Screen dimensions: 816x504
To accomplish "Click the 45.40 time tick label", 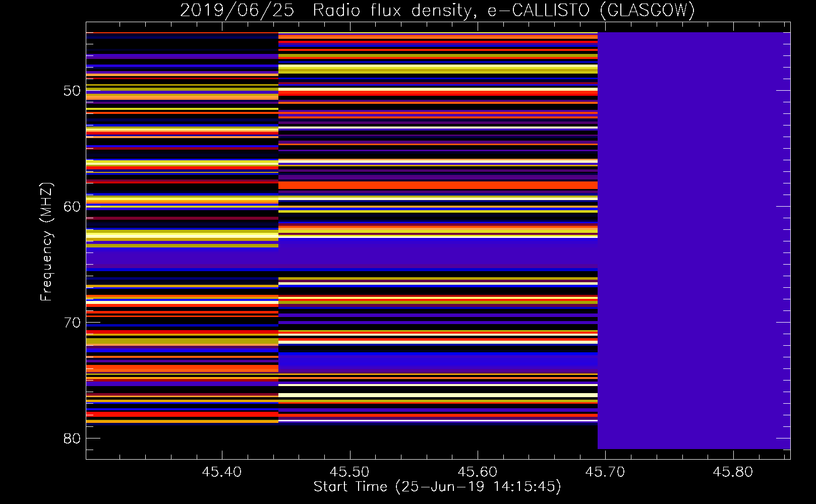I will pos(222,472).
